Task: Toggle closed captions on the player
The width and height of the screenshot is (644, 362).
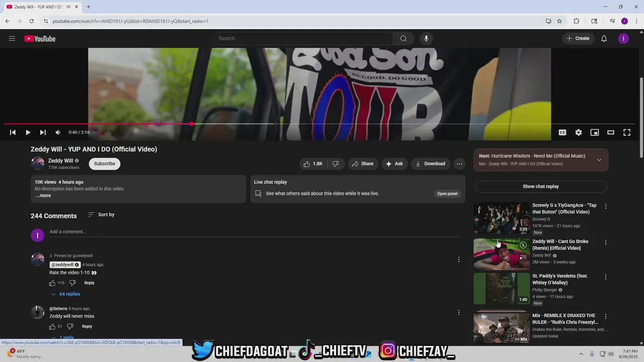Action: coord(562,132)
